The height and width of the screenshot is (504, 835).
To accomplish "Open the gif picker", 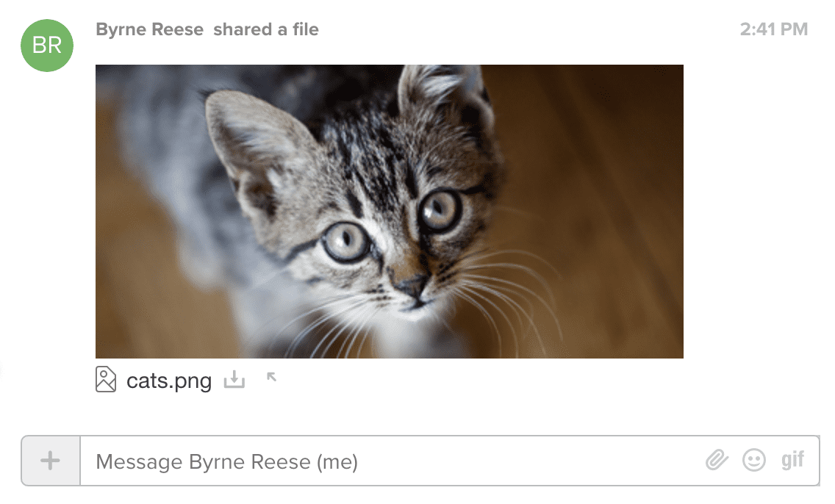I will pyautogui.click(x=792, y=461).
